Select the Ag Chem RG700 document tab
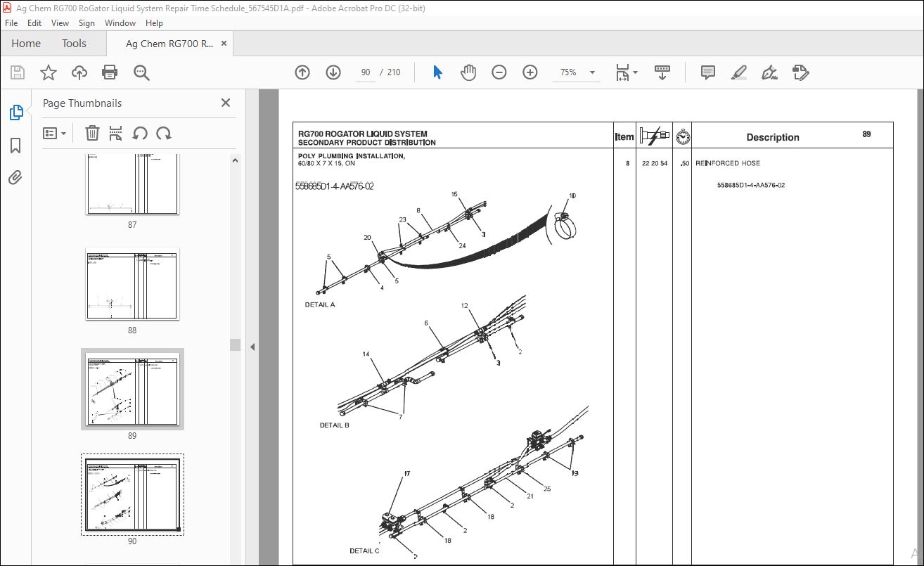Viewport: 924px width, 566px height. click(x=169, y=44)
